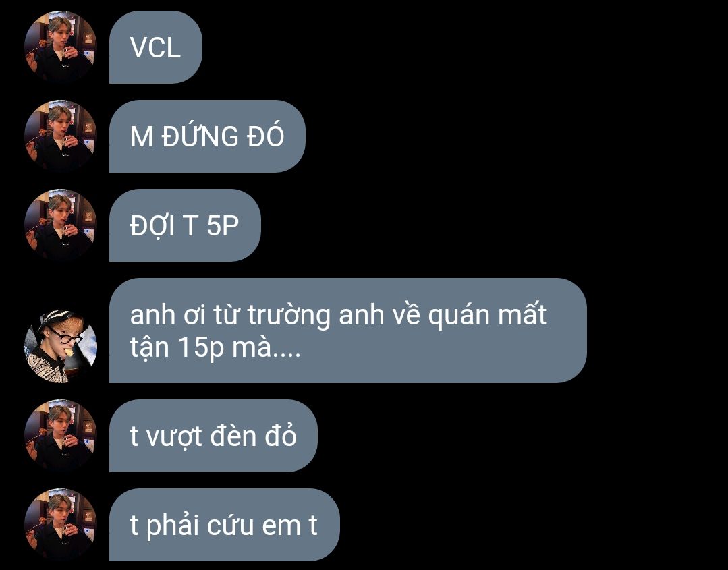The height and width of the screenshot is (570, 728).
Task: Tap the avatar next to M ĐỨNG ĐÓ
Action: coord(60,136)
